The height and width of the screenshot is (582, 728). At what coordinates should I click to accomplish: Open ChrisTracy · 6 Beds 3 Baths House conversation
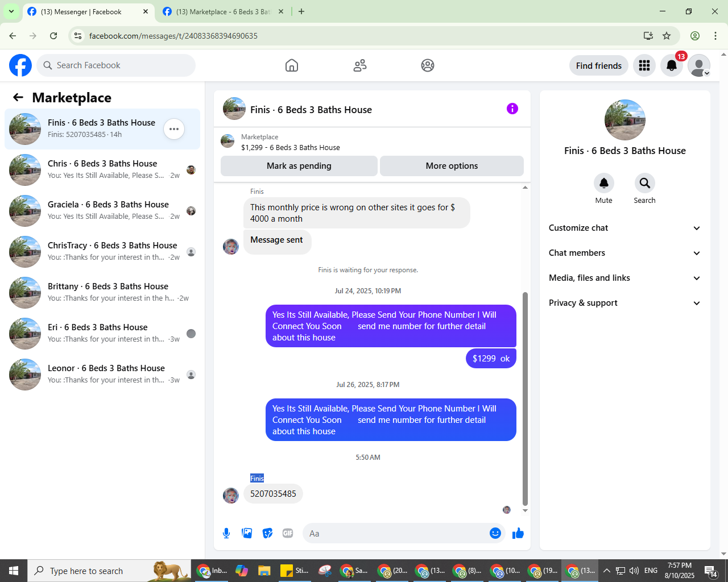pos(102,252)
